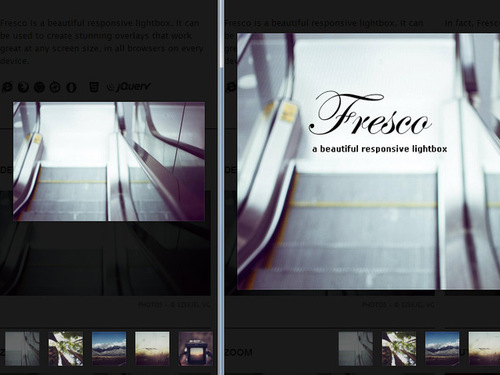Select the vintage camera thumbnail
The height and width of the screenshot is (375, 500).
click(195, 349)
